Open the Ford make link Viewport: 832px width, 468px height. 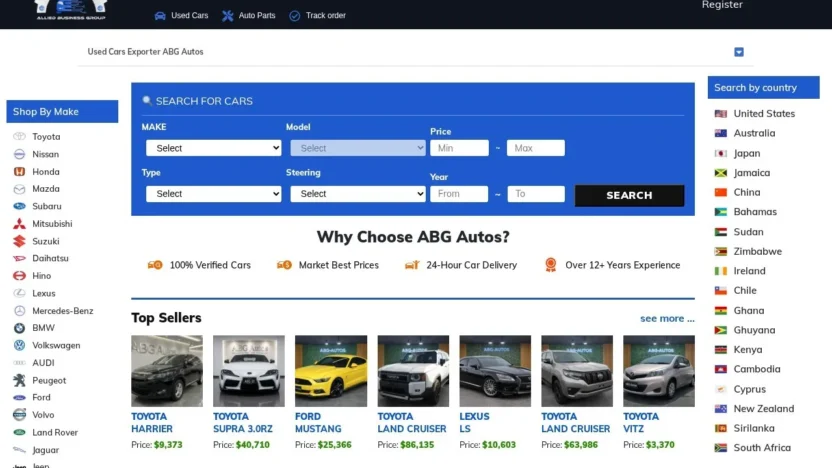coord(41,397)
